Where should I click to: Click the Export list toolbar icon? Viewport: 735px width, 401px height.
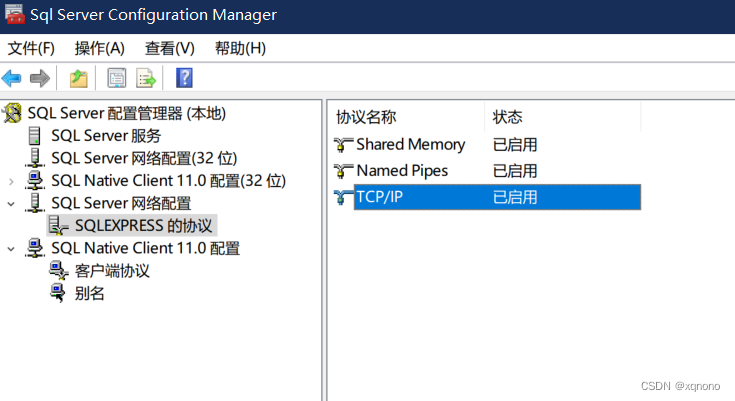tap(146, 78)
